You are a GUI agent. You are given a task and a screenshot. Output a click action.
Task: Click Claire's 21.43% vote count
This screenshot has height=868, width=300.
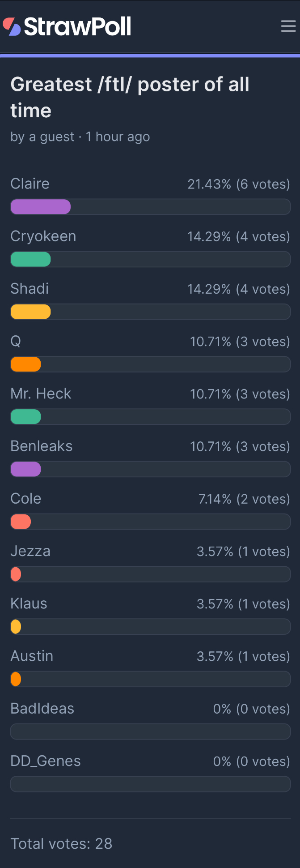239,184
